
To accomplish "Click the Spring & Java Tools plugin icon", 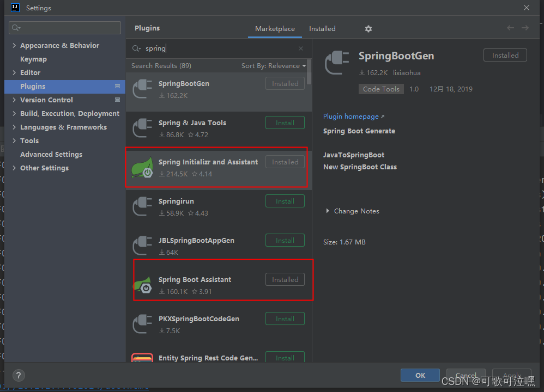I will [143, 128].
